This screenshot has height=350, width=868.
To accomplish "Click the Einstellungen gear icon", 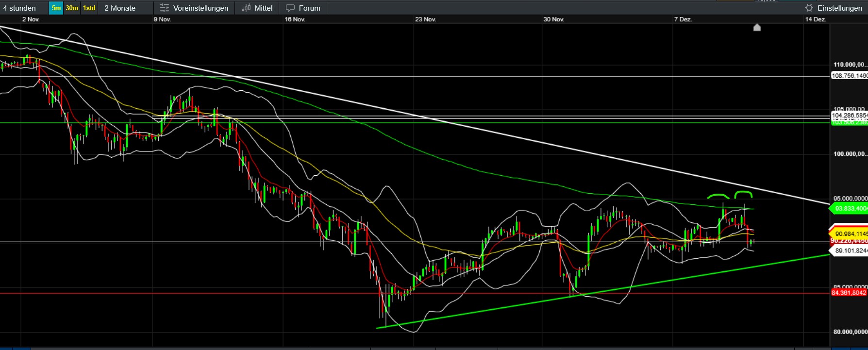I will [809, 8].
